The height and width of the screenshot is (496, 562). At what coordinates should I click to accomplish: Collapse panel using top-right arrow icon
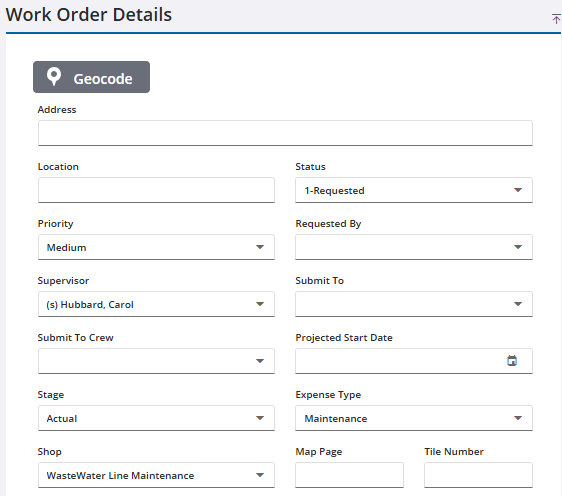(x=556, y=18)
